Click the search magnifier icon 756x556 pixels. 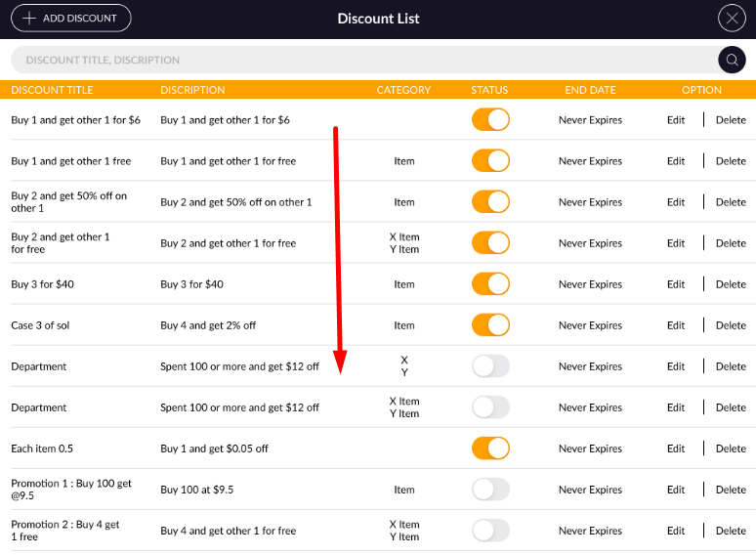[732, 60]
